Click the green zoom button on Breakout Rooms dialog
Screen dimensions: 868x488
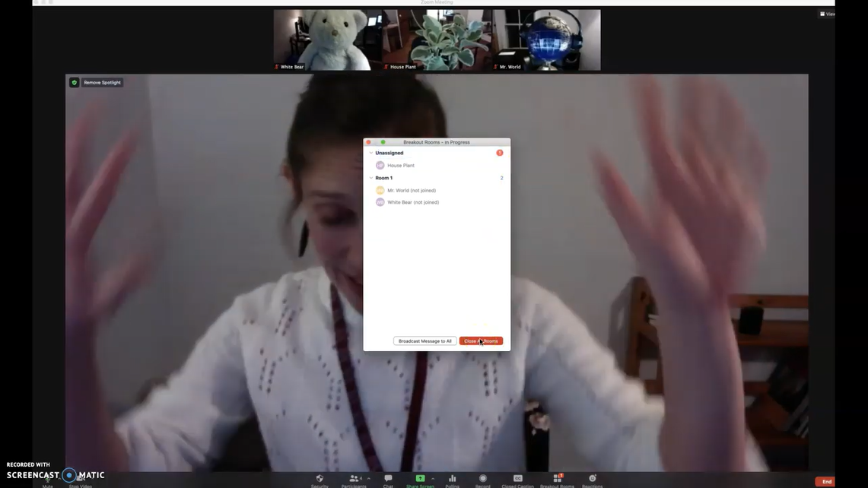(383, 142)
